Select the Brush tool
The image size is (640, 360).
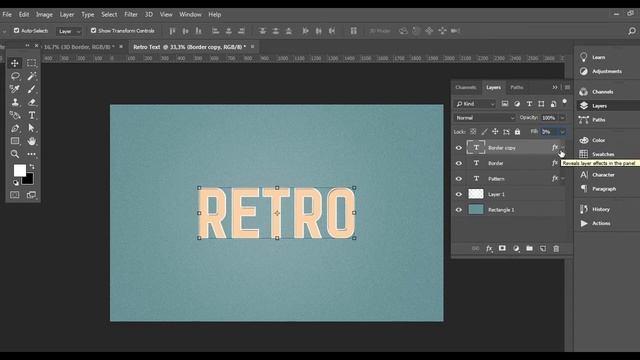click(31, 89)
